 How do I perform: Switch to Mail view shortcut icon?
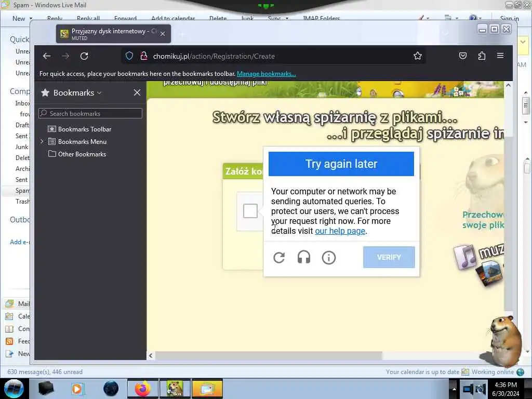pos(9,303)
